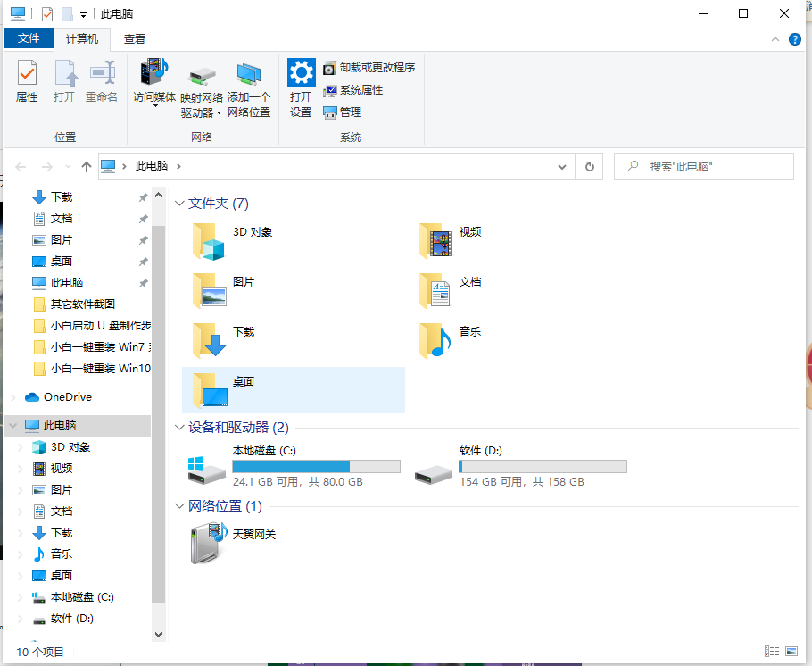This screenshot has width=812, height=666.
Task: Switch to the 查看 (View) tab
Action: click(134, 38)
